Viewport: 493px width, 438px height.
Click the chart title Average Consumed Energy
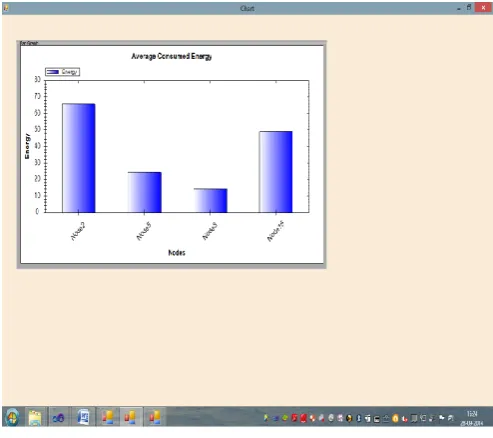(171, 56)
